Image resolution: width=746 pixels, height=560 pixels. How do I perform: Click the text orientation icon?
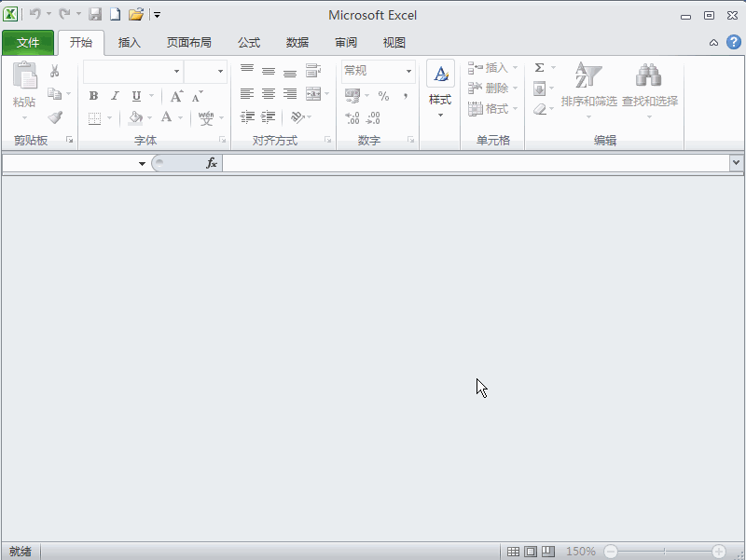(x=297, y=117)
